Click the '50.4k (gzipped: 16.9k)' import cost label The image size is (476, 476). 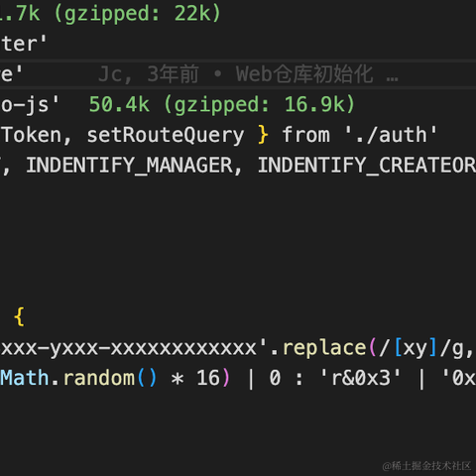[222, 104]
